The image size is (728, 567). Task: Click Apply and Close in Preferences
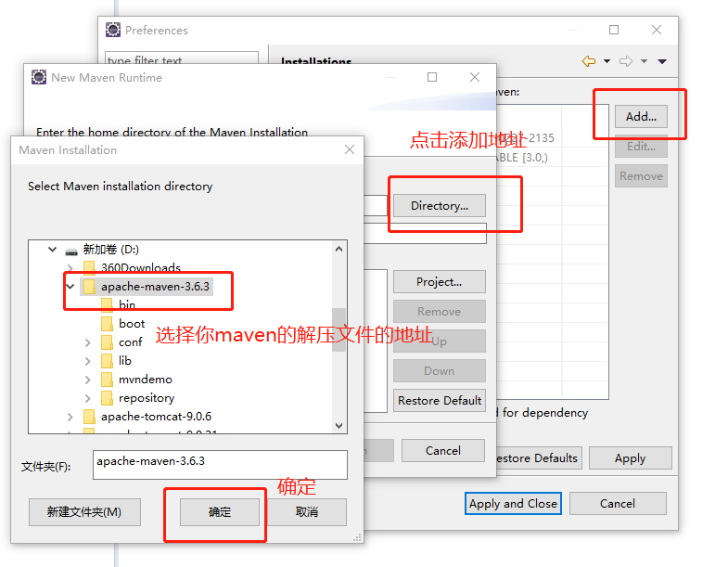tap(513, 503)
